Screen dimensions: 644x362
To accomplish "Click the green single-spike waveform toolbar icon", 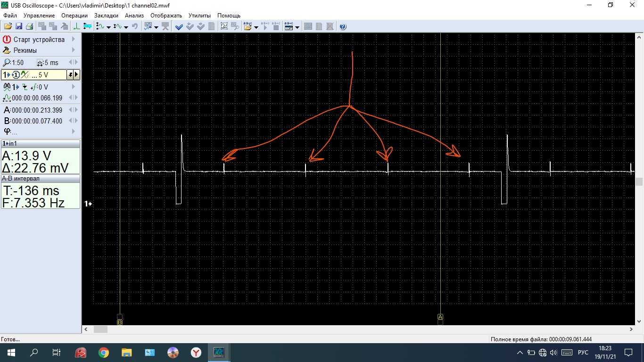I will pos(76,26).
